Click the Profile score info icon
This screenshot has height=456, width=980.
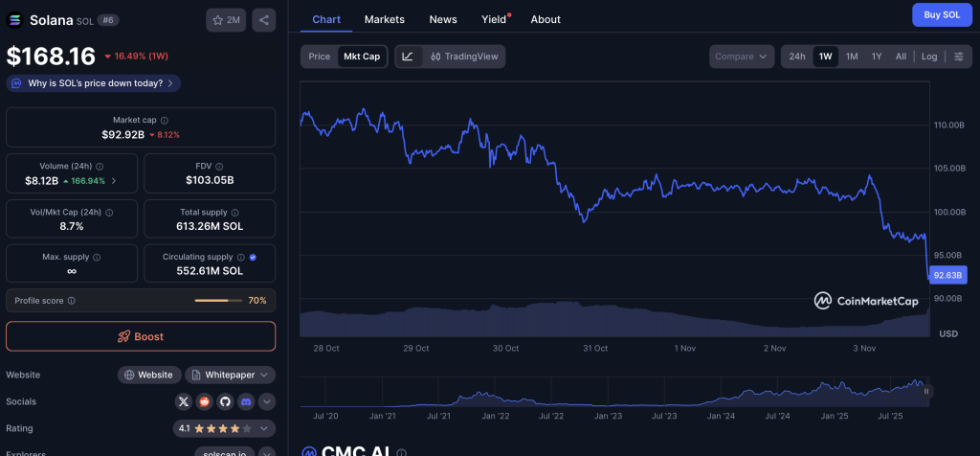point(71,301)
